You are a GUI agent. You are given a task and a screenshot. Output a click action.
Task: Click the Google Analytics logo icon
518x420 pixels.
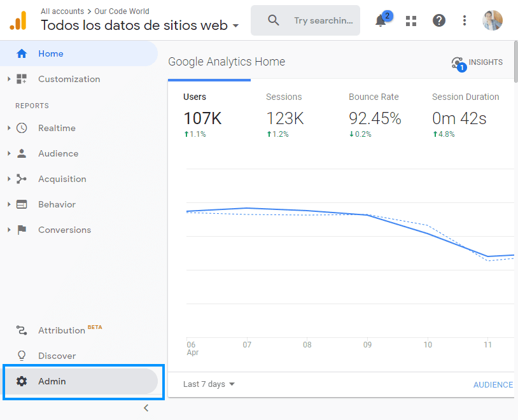[x=18, y=21]
